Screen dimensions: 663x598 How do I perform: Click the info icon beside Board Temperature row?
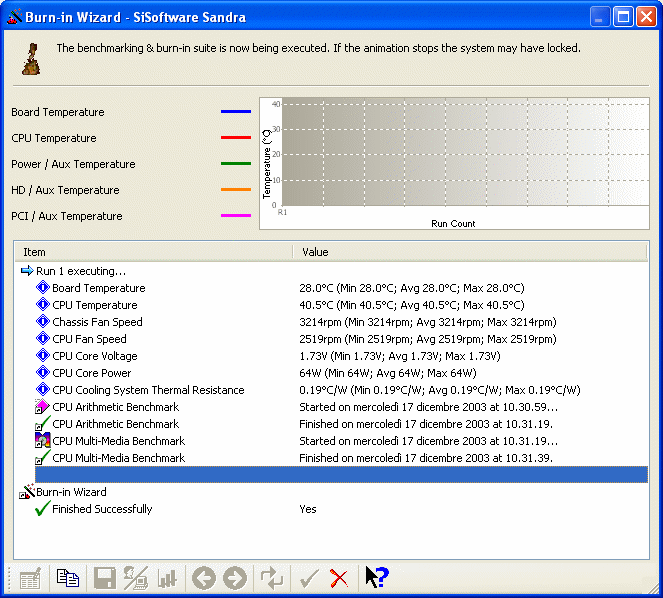point(43,288)
